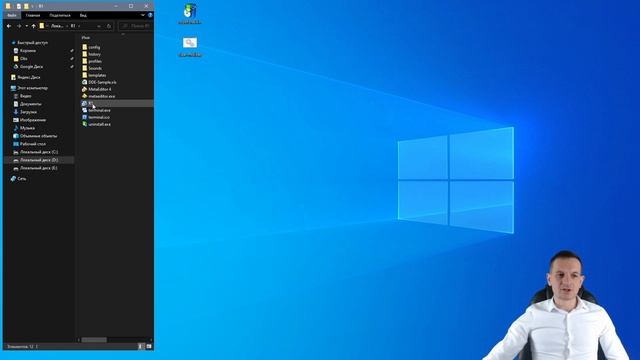Viewport: 640px width, 360px height.
Task: Go up one folder level
Action: click(33, 26)
